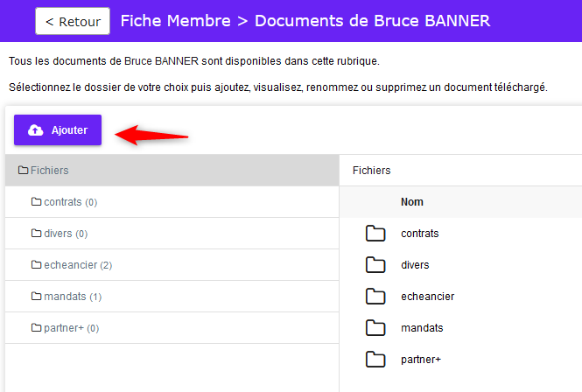Click the Fichiers breadcrumb in right panel

(x=372, y=171)
